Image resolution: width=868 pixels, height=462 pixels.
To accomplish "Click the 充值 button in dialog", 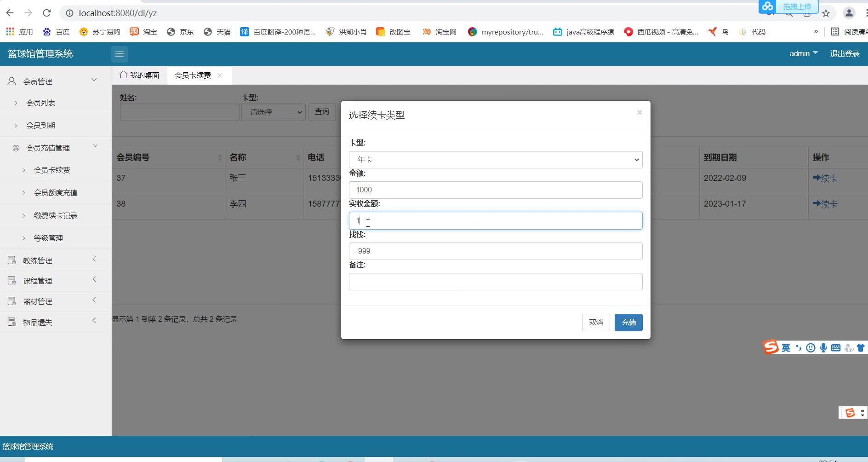I will point(628,323).
